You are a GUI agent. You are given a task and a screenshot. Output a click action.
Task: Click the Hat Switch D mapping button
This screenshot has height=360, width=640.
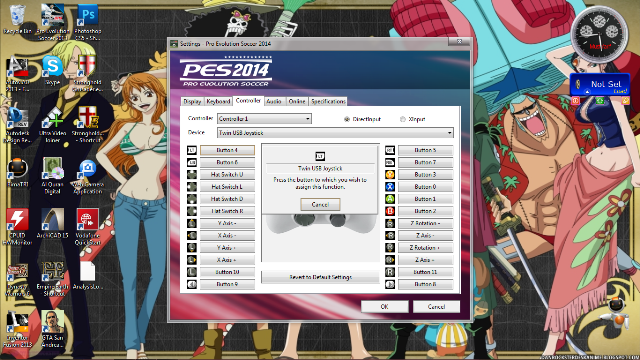click(227, 199)
